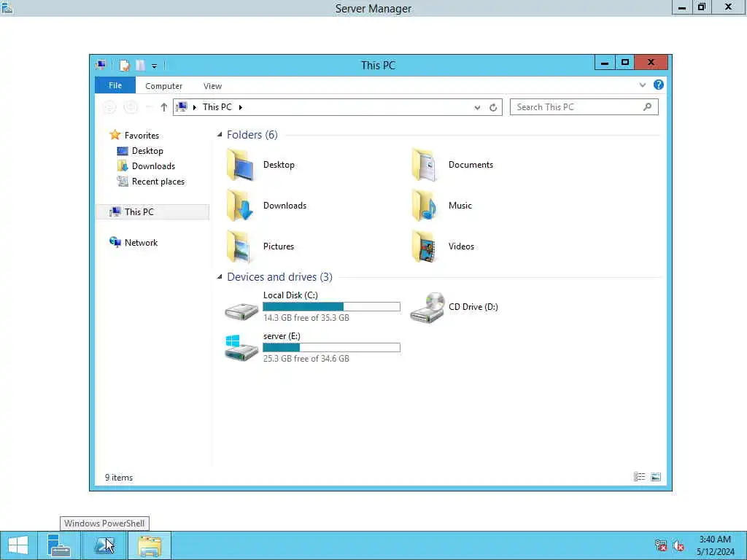Image resolution: width=747 pixels, height=560 pixels.
Task: Select the Desktop folder icon
Action: 241,165
